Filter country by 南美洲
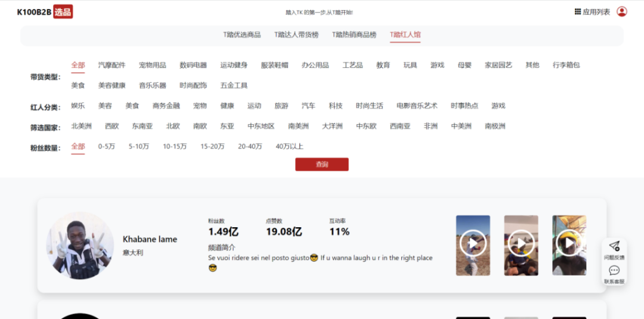The height and width of the screenshot is (319, 644). tap(298, 126)
